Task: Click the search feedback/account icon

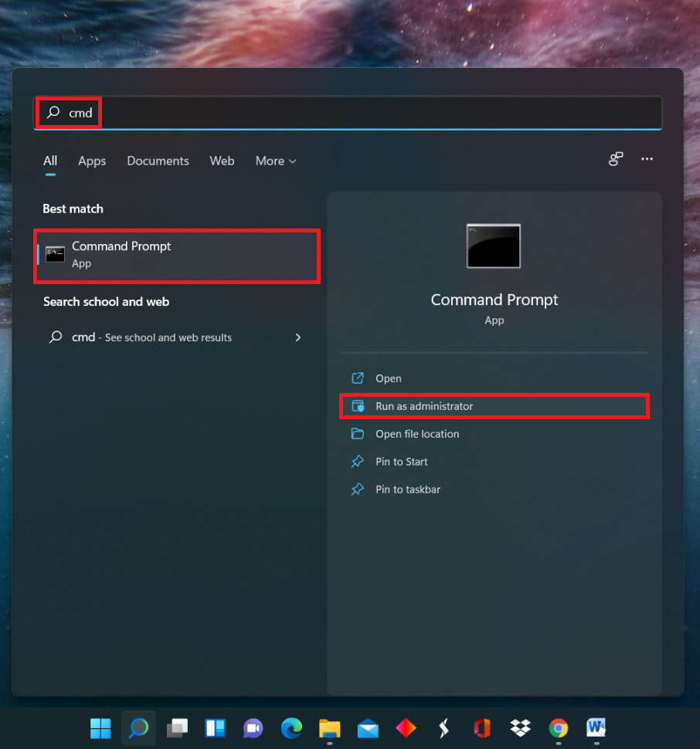Action: 616,158
